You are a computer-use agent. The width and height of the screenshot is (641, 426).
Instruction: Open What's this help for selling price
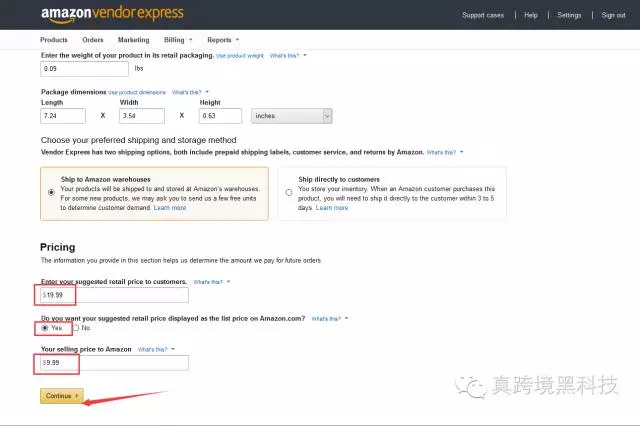pyautogui.click(x=156, y=350)
